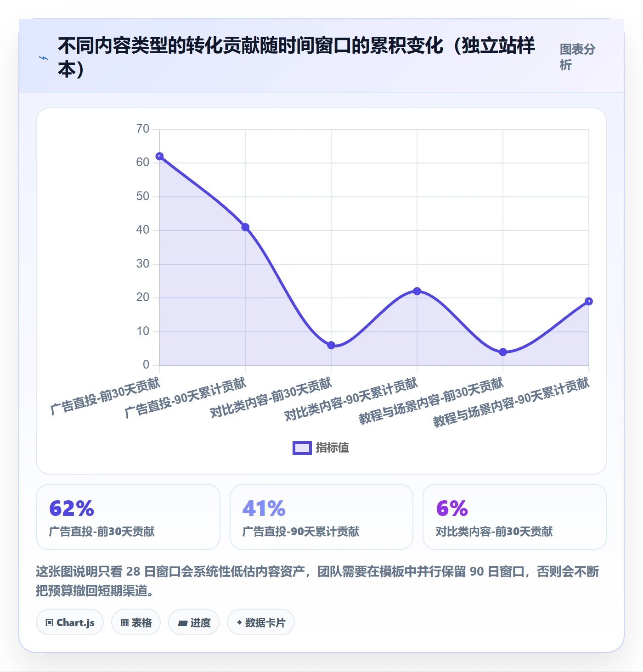Select the 表格 tag chip

pos(136,622)
